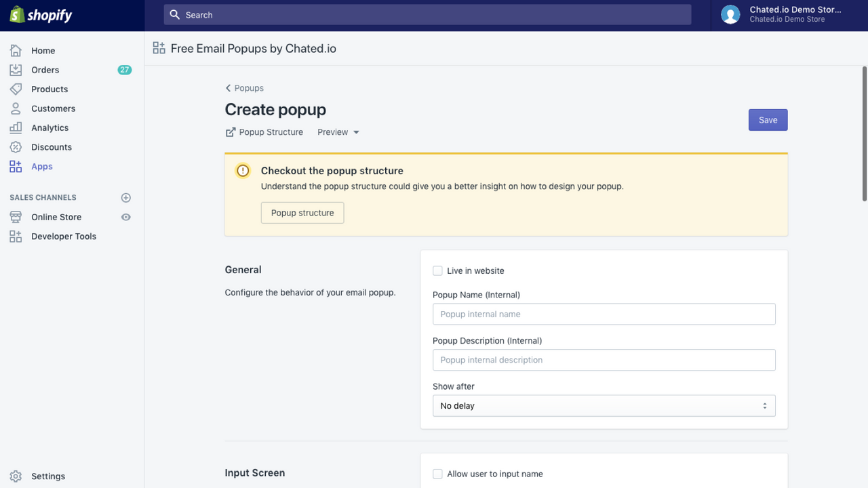Enable the Live in website checkbox
This screenshot has width=868, height=488.
[x=437, y=270]
